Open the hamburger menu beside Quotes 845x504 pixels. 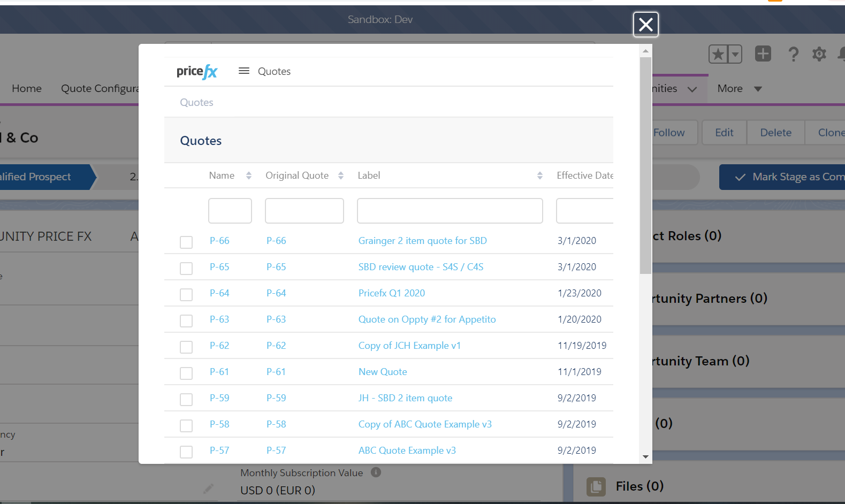[x=244, y=71]
